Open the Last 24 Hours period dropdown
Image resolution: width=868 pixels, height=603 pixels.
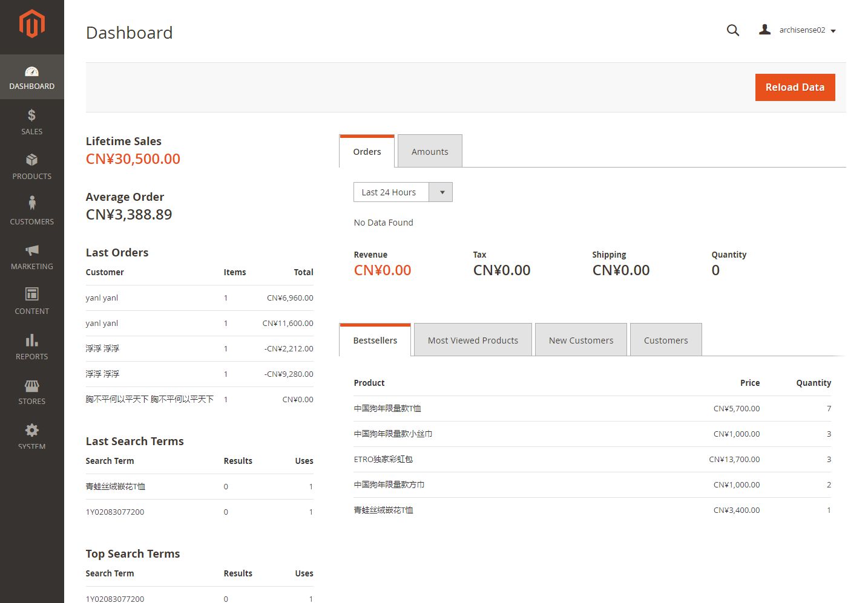tap(403, 192)
